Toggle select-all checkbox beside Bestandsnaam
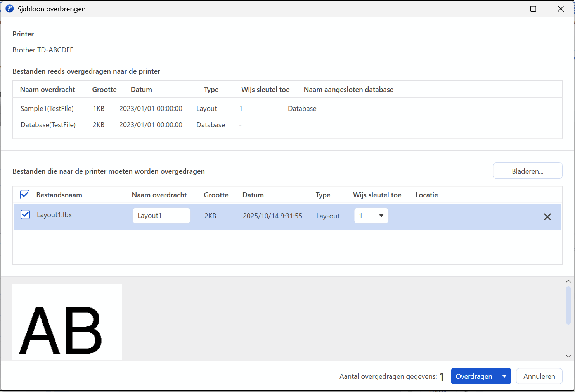The height and width of the screenshot is (392, 575). point(25,195)
